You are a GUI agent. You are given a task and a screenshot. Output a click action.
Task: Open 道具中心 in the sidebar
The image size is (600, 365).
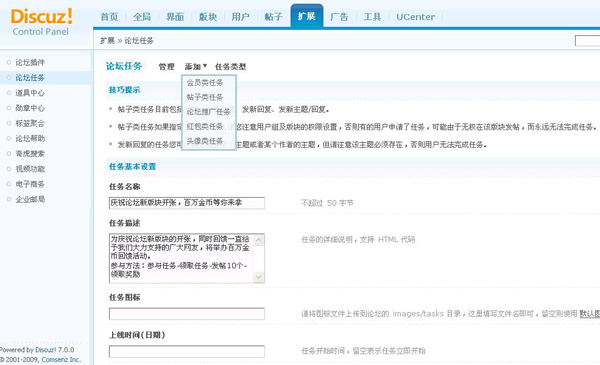(30, 93)
